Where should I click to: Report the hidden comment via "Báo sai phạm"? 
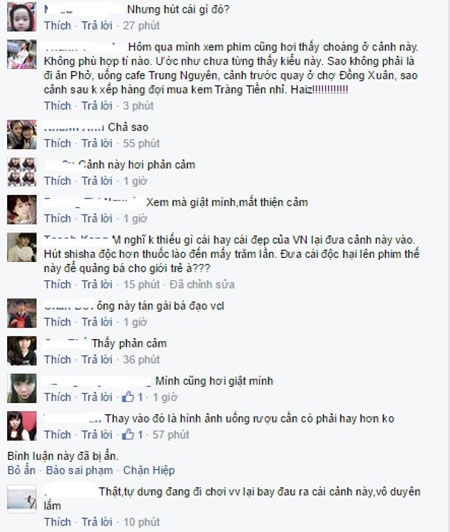79,470
